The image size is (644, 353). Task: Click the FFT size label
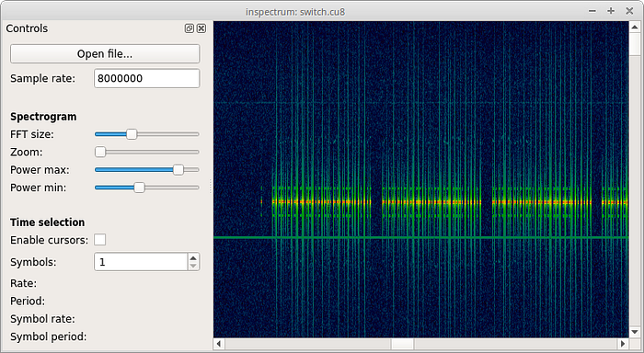(32, 134)
